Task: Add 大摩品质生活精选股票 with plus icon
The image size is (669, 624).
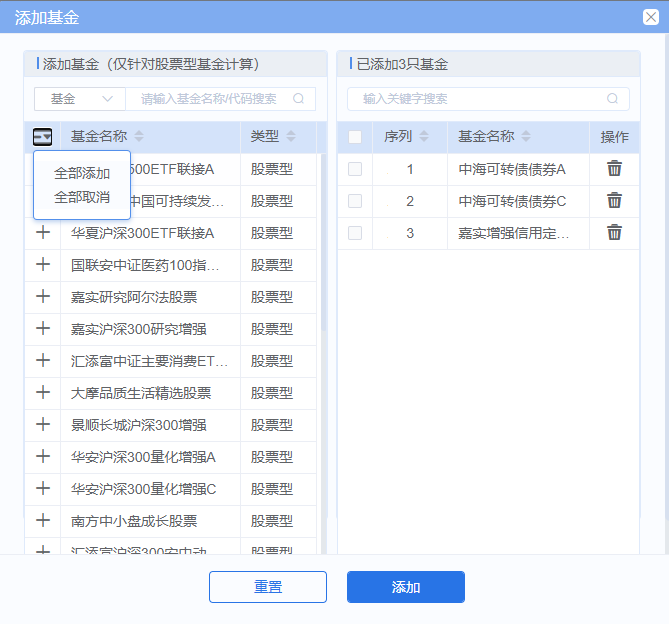Action: [43, 393]
